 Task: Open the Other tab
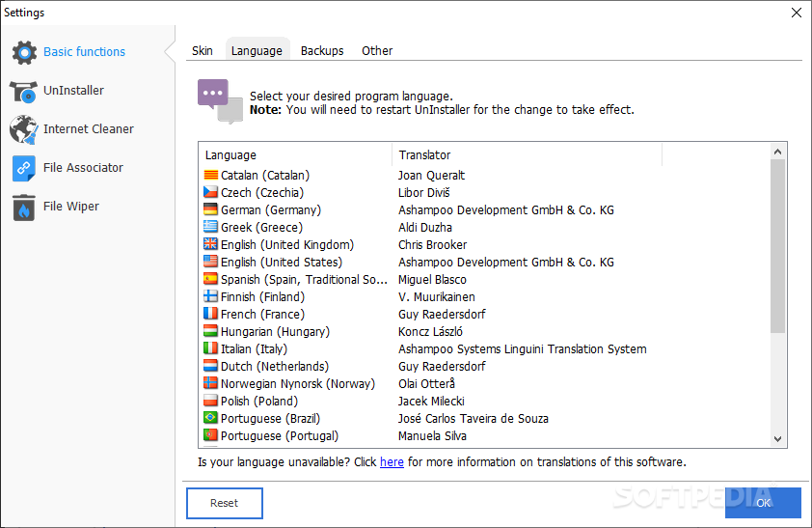(x=377, y=51)
